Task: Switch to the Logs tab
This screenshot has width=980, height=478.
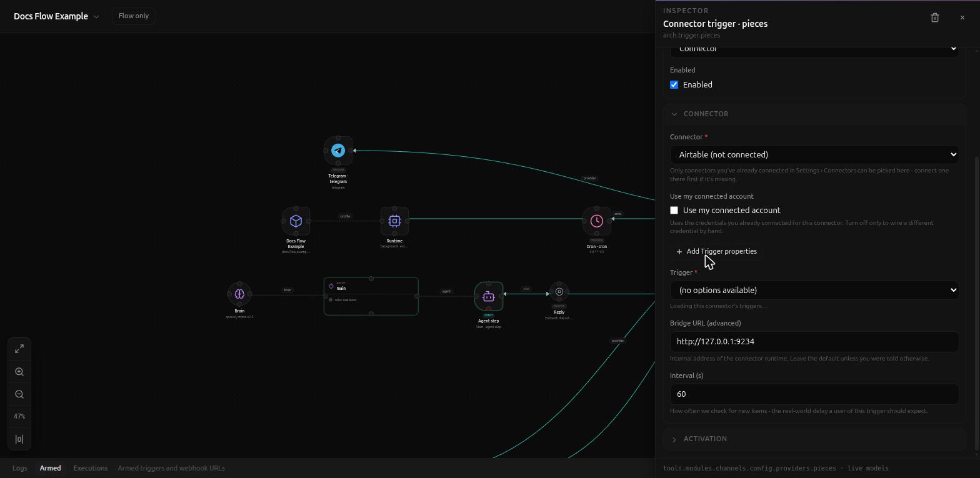Action: [x=20, y=468]
